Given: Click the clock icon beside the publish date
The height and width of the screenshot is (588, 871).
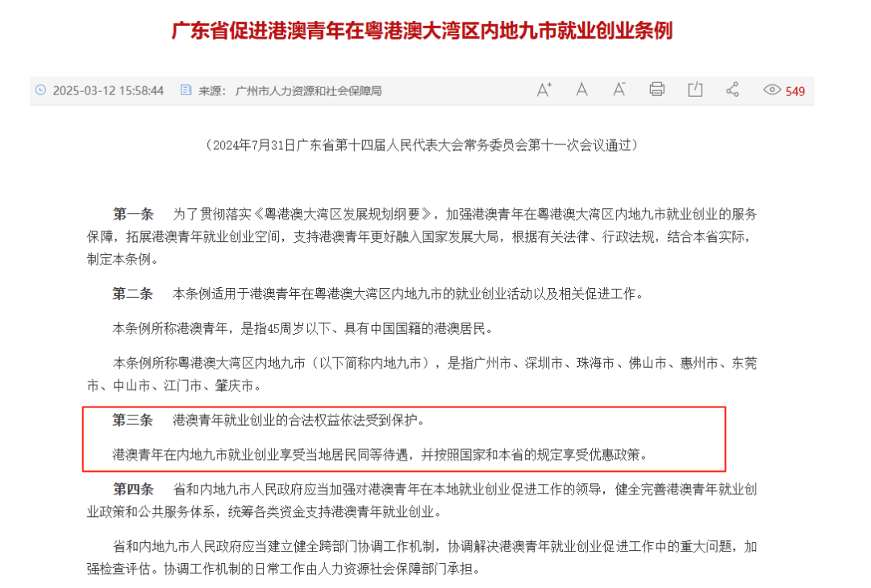Looking at the screenshot, I should [x=40, y=90].
